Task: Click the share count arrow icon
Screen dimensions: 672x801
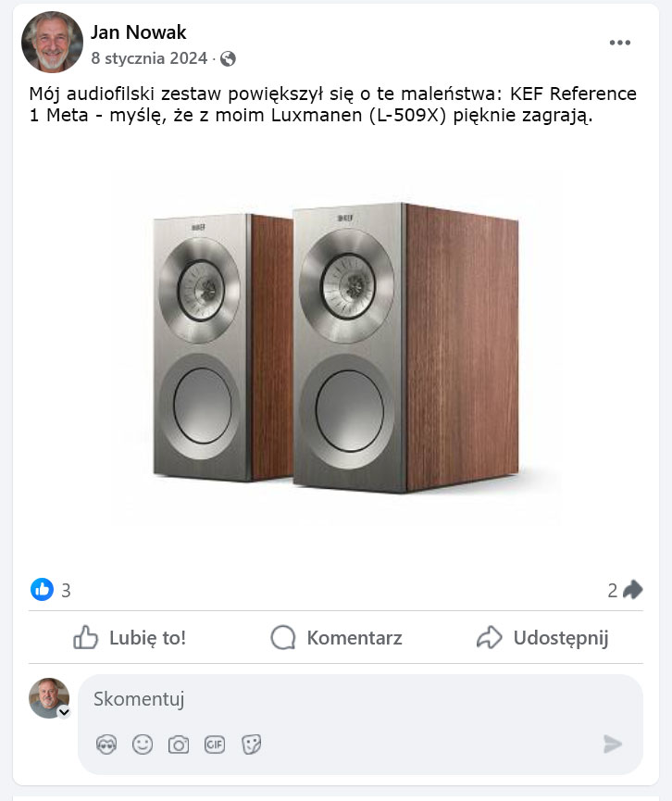Action: 633,590
